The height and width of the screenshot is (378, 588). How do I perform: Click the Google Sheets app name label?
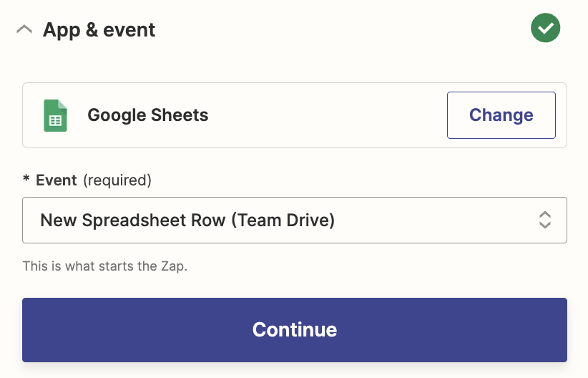tap(147, 115)
